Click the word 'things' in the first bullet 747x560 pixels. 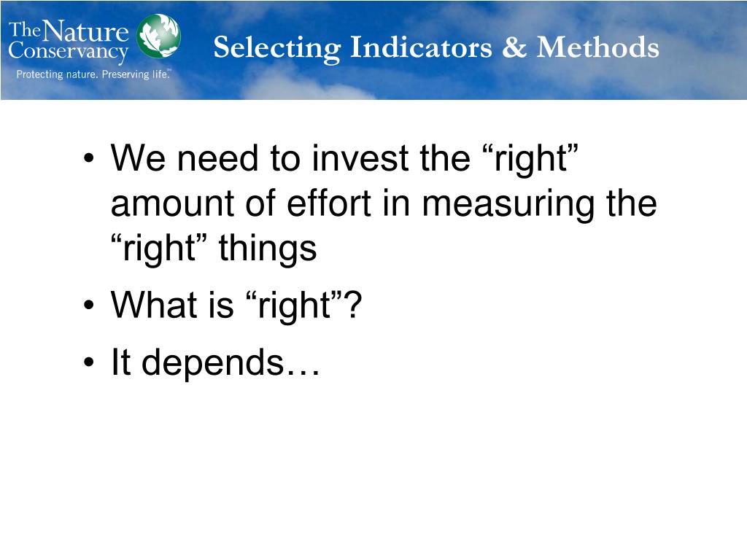point(268,249)
